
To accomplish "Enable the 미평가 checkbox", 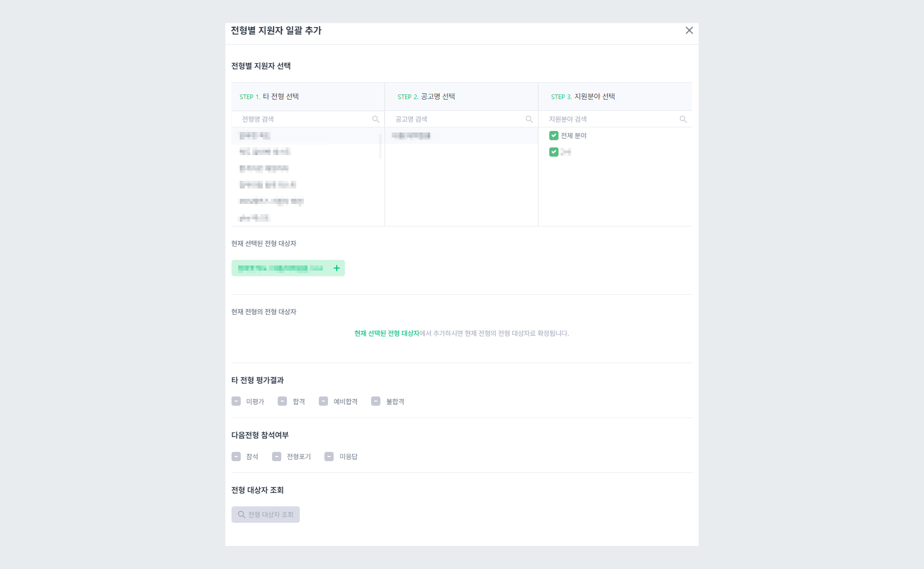I will pos(237,401).
